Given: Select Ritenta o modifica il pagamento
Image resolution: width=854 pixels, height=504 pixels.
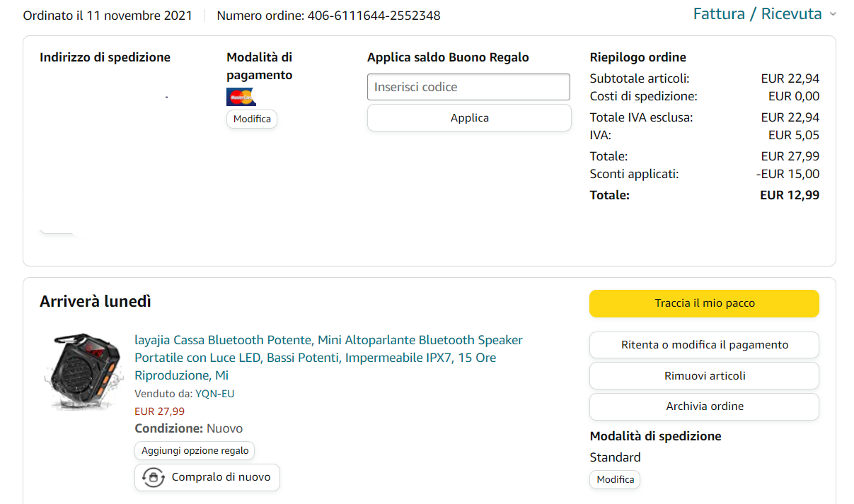Looking at the screenshot, I should pyautogui.click(x=704, y=345).
